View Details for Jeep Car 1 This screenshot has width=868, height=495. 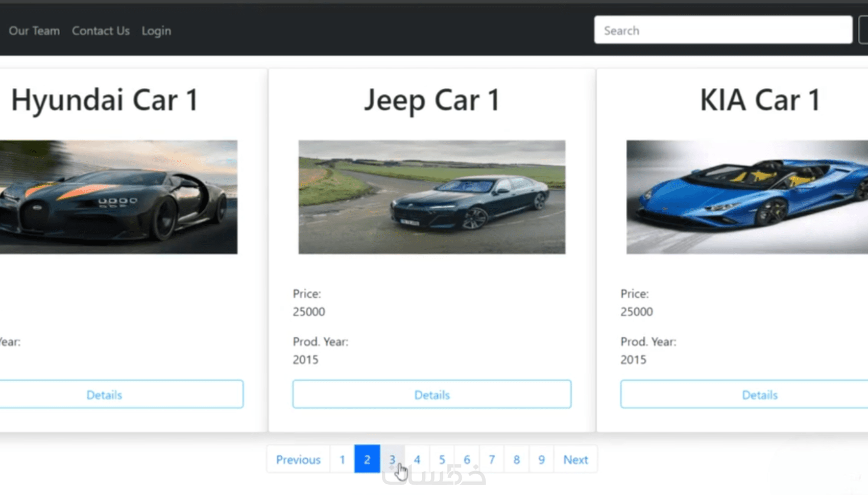click(x=432, y=394)
